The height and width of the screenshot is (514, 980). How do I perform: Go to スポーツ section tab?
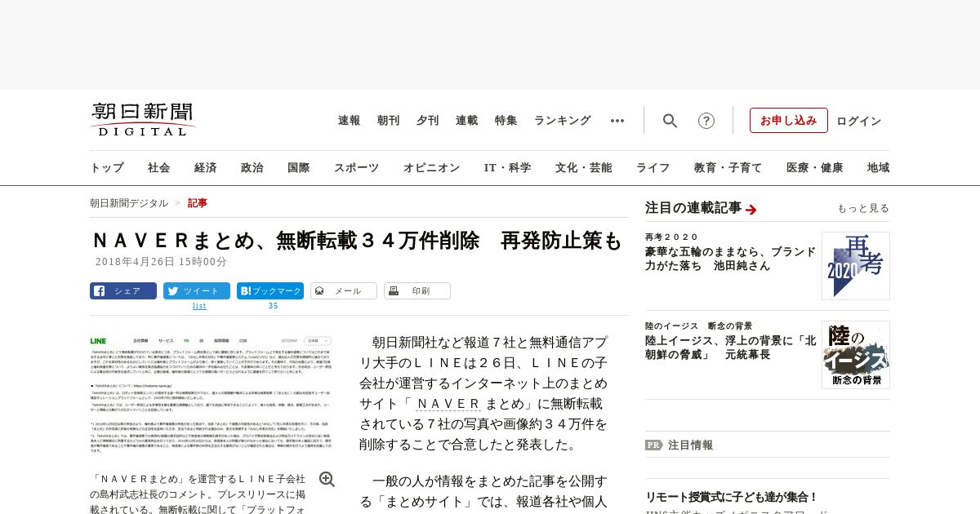(x=356, y=168)
